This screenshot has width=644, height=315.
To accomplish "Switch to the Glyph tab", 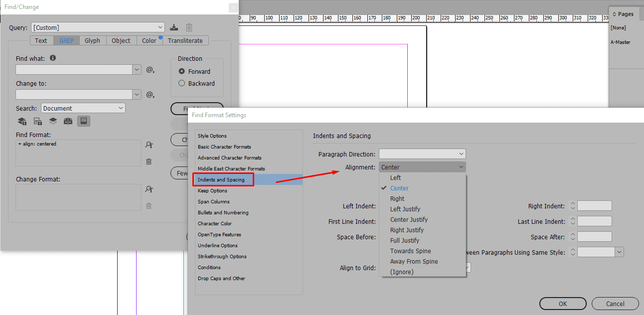I will click(92, 41).
